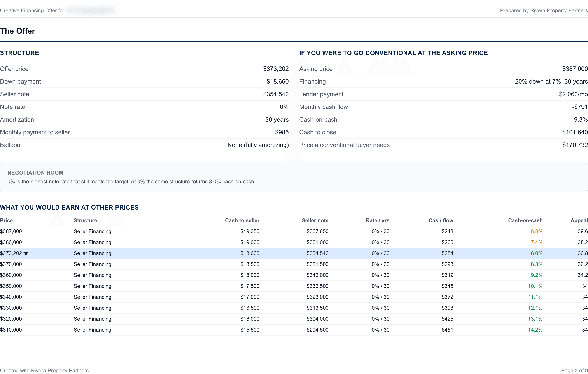
Task: Select the $294,500 seller note cell
Action: (317, 330)
